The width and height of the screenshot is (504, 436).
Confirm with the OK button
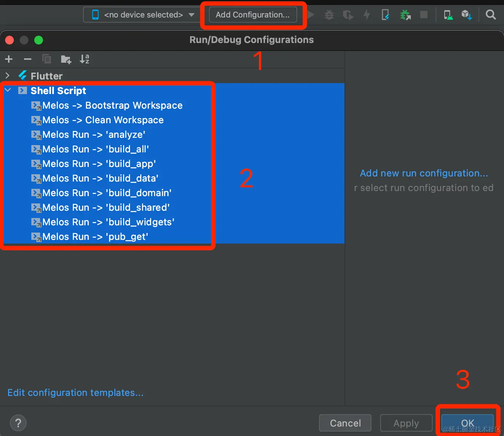tap(468, 423)
